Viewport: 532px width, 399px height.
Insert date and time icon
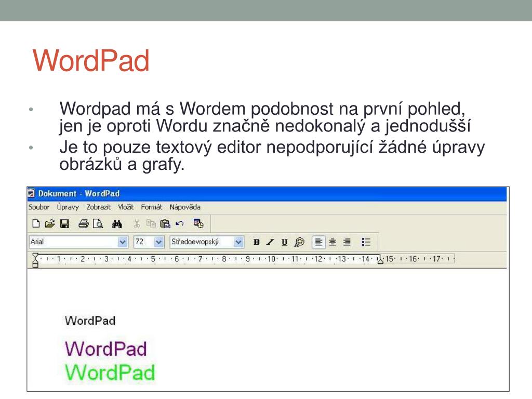[x=198, y=223]
